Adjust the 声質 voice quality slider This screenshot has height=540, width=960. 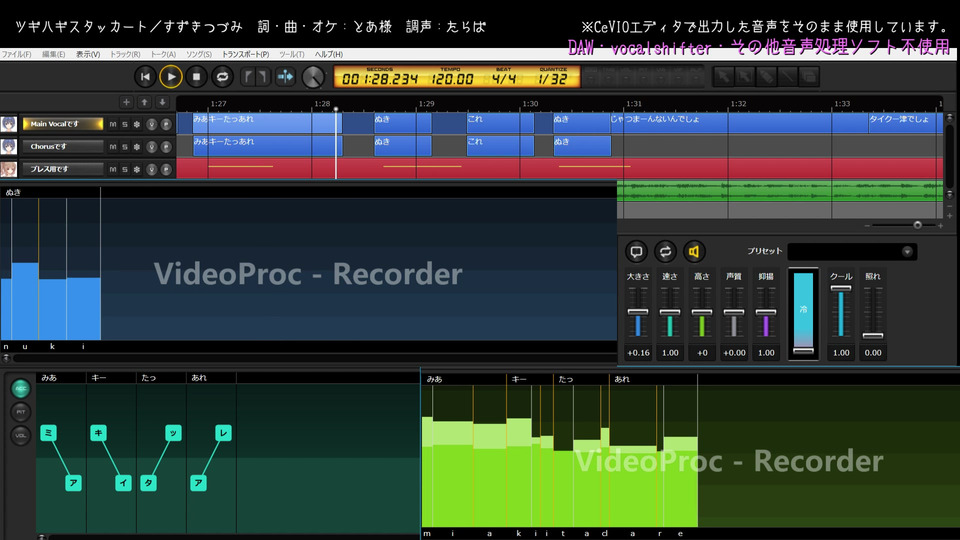pos(733,312)
